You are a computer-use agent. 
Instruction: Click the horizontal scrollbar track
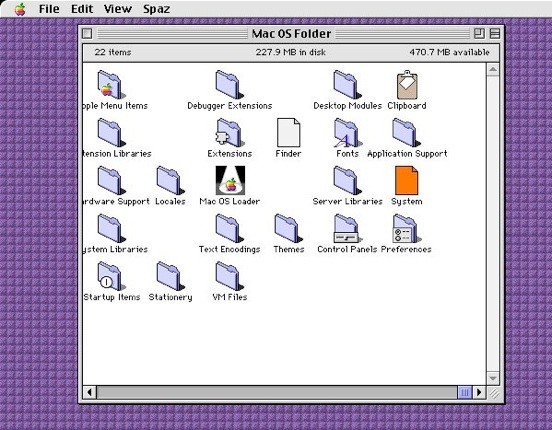tap(276, 392)
